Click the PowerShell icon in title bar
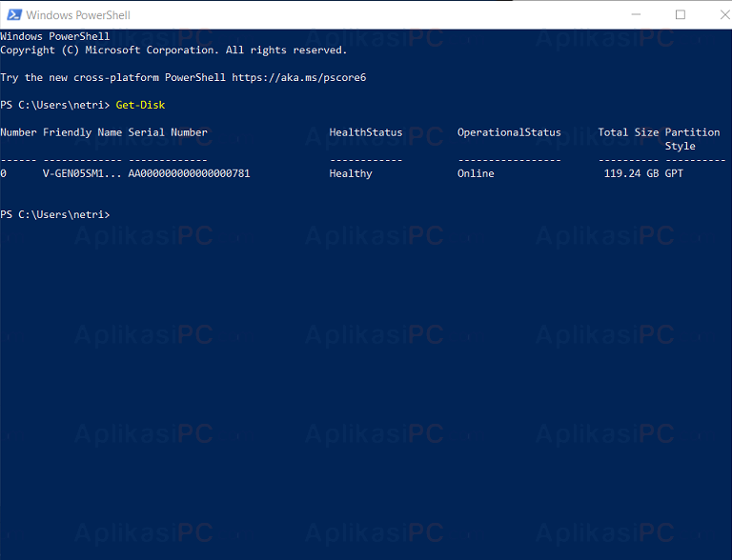Viewport: 732px width, 560px height. 14,15
